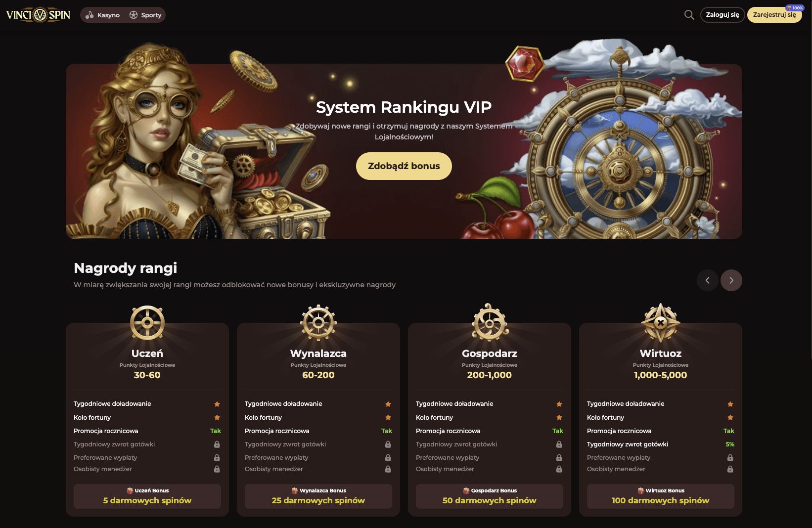Click the Gospodarz rank emblem

[x=490, y=322]
